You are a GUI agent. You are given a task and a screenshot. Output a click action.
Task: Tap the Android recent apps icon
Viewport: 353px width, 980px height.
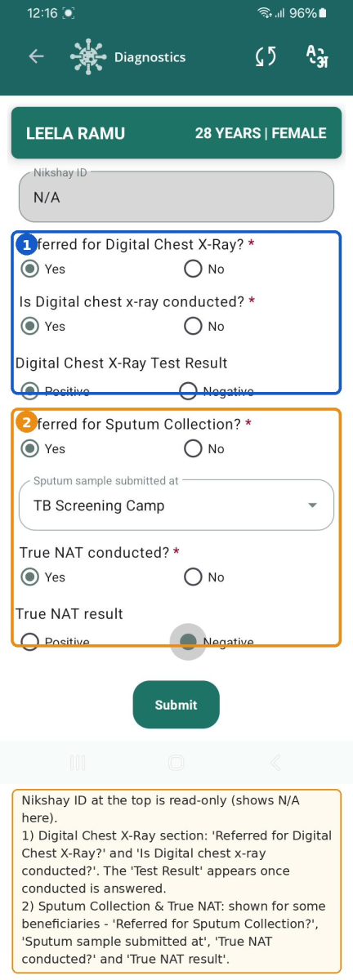78,763
